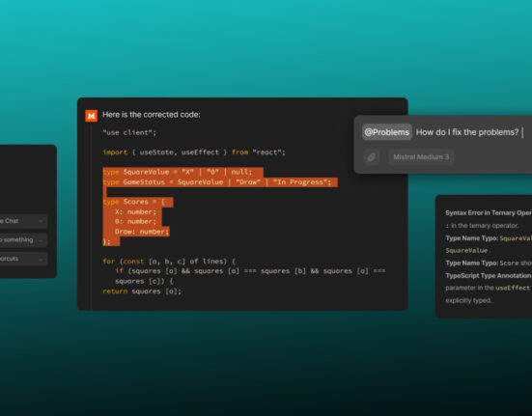Click the import useState line of code

(x=194, y=153)
